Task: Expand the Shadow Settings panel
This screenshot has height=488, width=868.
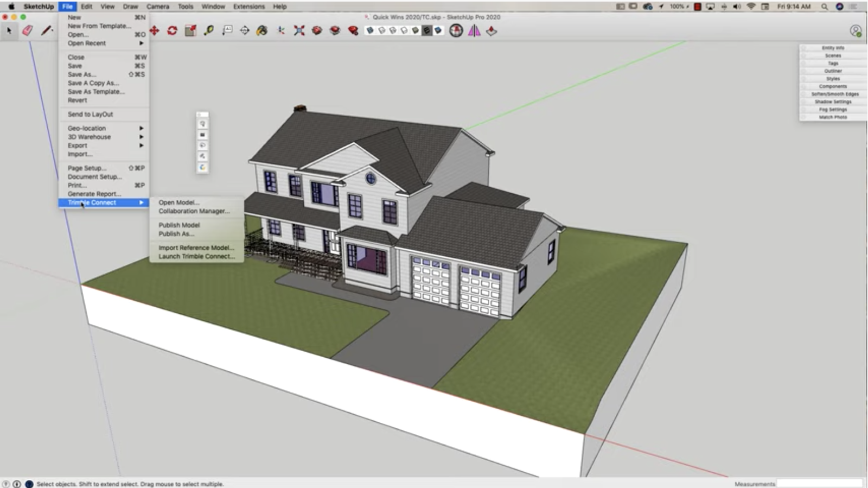Action: point(833,102)
